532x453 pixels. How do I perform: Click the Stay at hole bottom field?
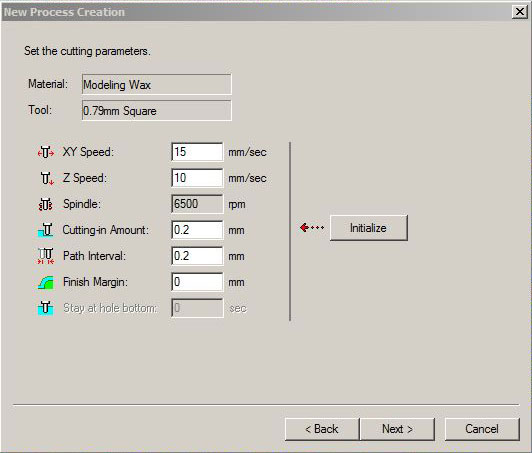tap(197, 308)
